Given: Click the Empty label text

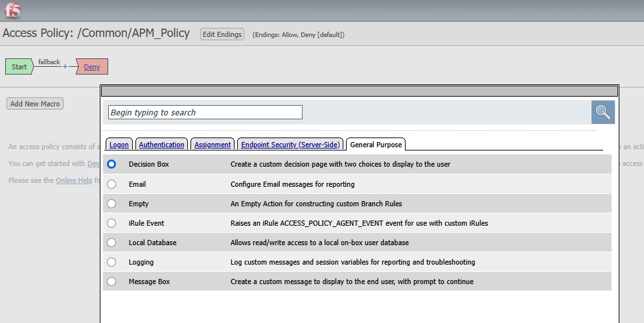Looking at the screenshot, I should [139, 204].
